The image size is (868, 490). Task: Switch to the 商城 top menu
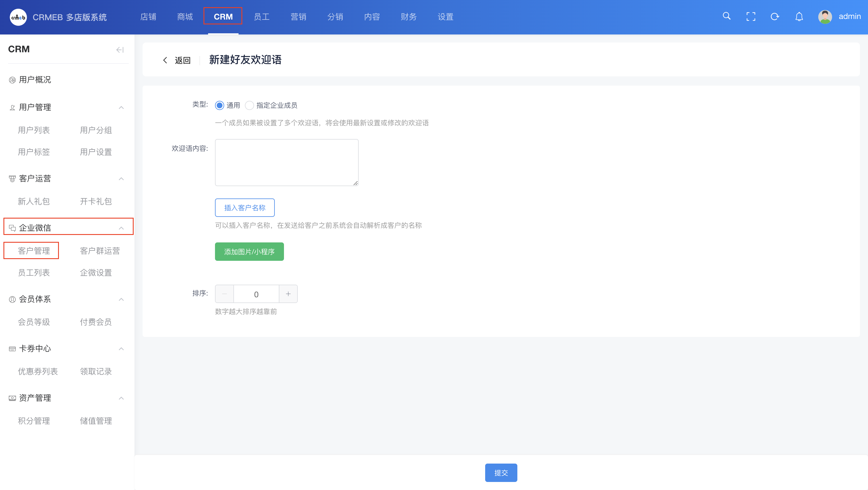click(185, 17)
